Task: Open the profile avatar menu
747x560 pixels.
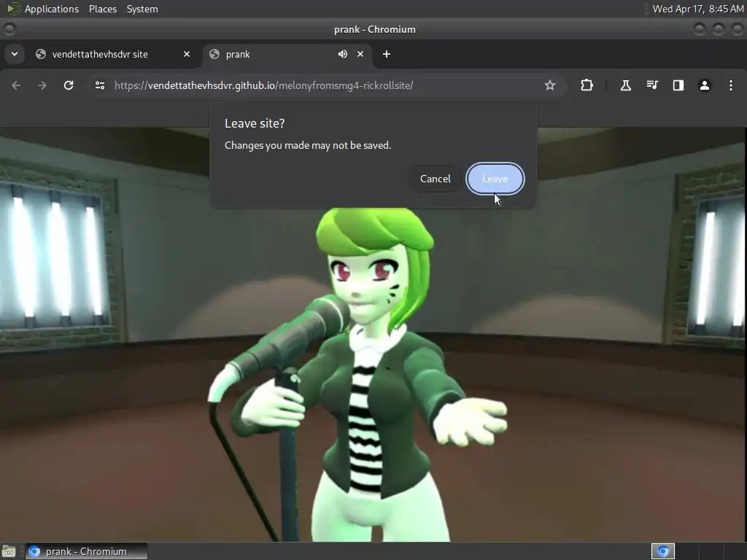Action: 705,85
